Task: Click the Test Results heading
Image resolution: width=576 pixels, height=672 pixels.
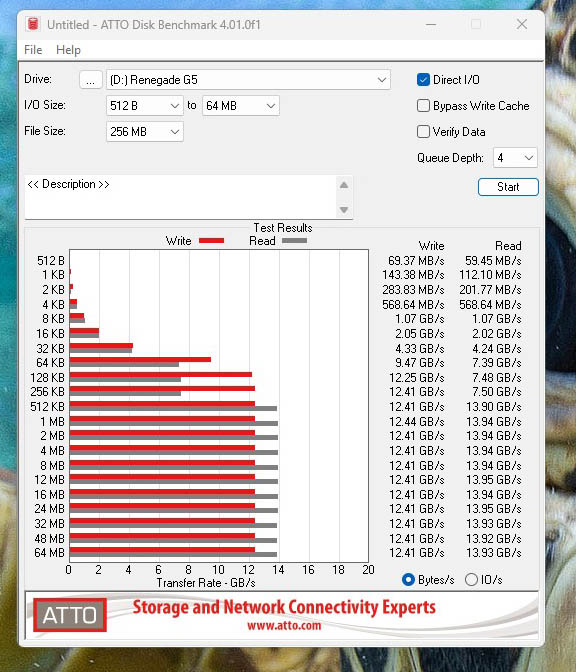Action: 283,228
